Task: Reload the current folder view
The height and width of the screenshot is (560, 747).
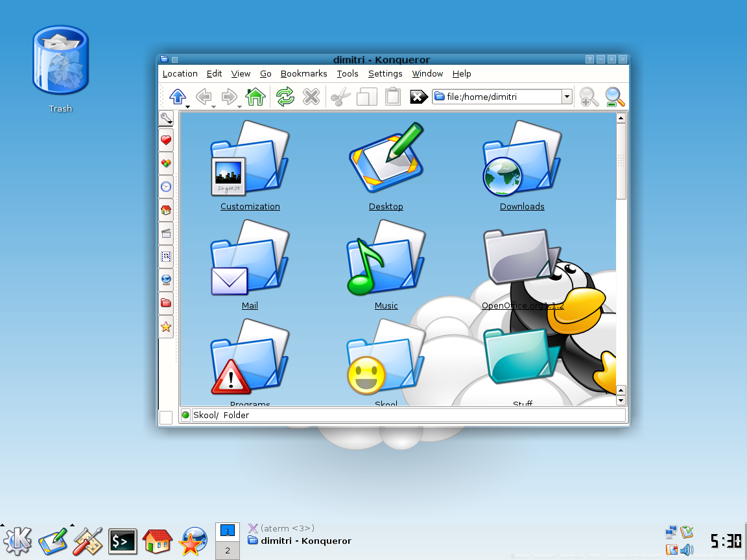Action: point(285,97)
